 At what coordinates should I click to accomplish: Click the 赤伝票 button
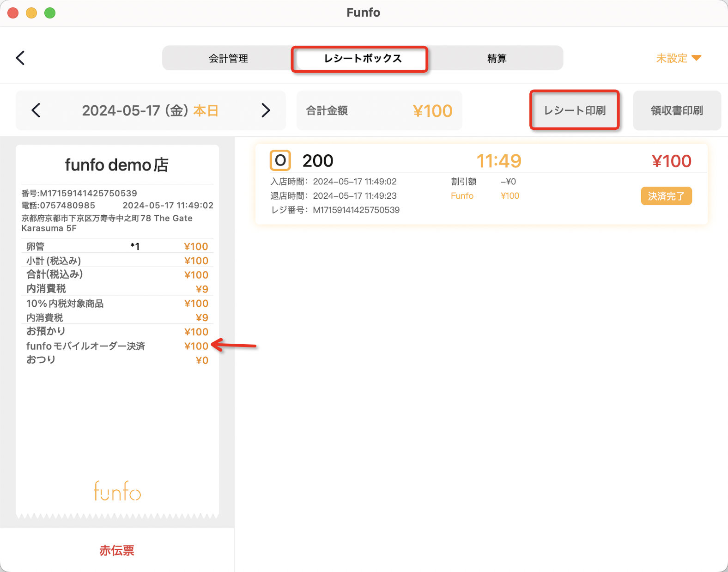117,550
